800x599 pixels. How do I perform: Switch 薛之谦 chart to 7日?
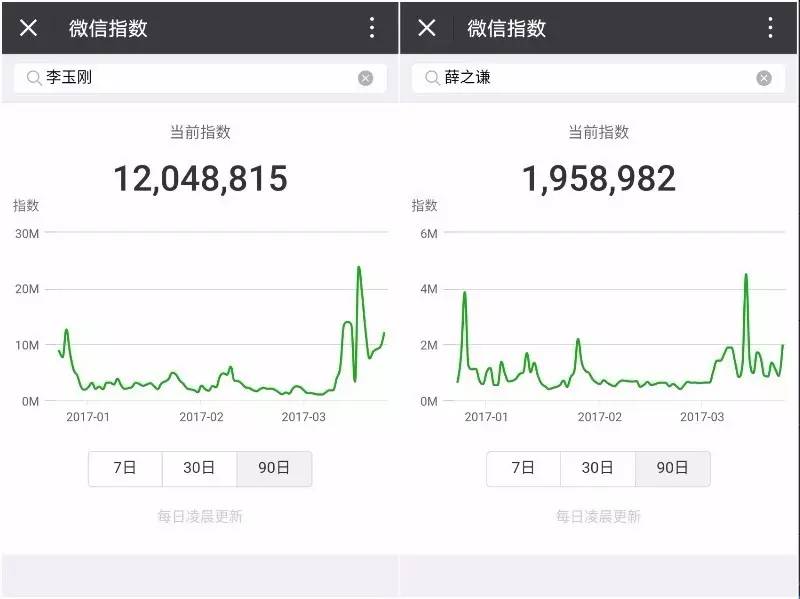pos(523,468)
